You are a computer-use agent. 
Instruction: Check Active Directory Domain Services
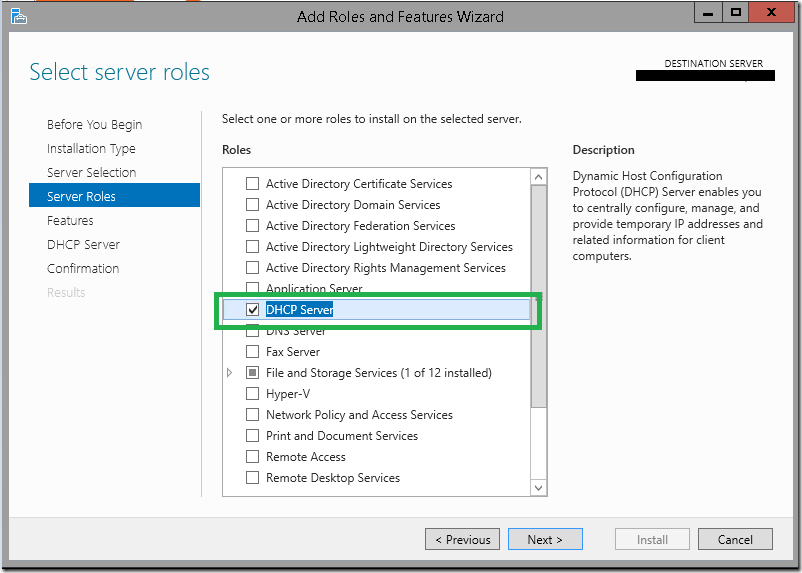(253, 205)
